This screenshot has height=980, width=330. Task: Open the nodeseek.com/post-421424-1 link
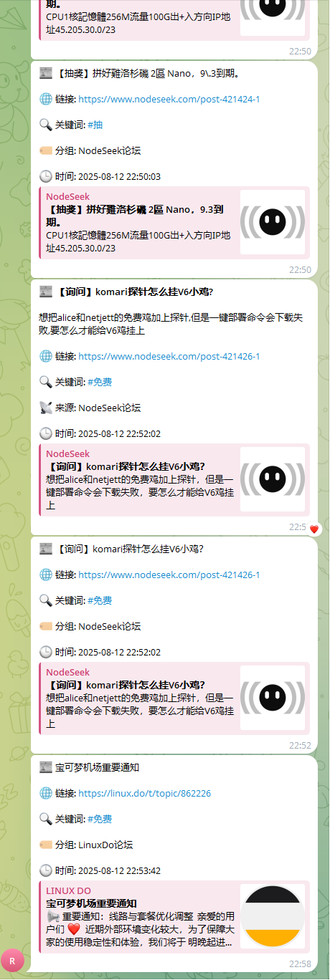(x=169, y=99)
